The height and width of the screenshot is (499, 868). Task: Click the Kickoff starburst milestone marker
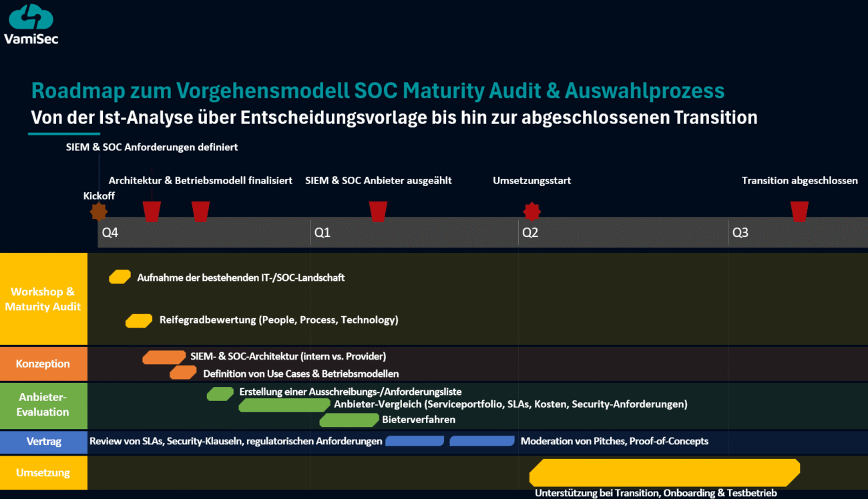(99, 212)
